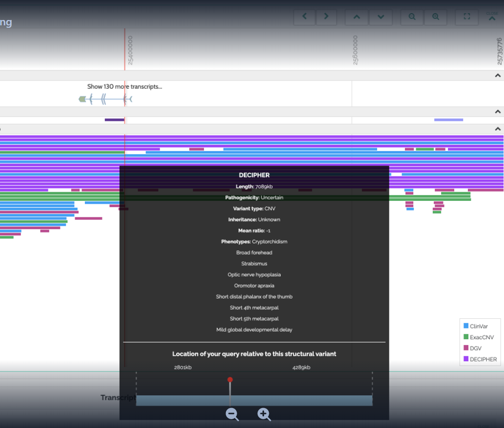Click the DECIPHER legend label
This screenshot has height=428, width=504.
coord(484,359)
